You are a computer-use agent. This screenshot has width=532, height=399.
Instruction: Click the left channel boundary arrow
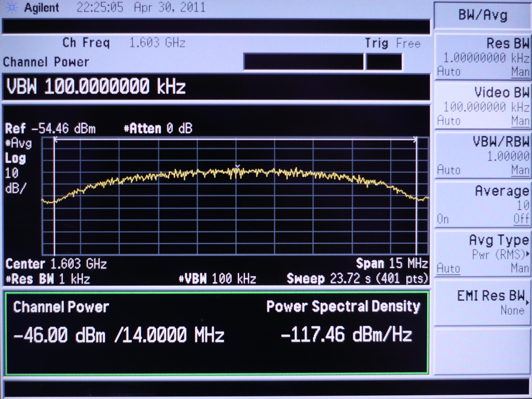(x=56, y=140)
